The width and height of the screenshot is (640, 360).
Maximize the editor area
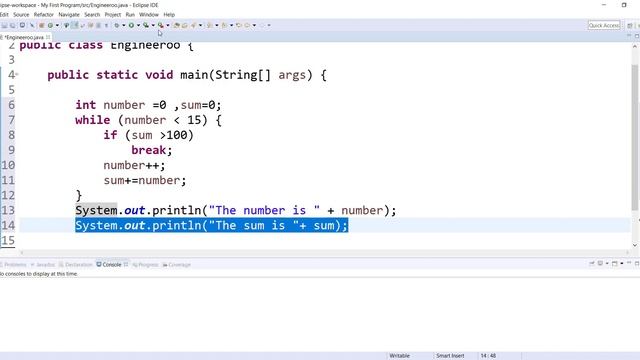(x=637, y=36)
